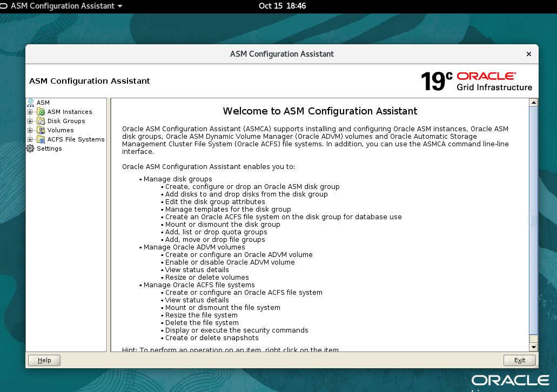The image size is (557, 392).
Task: Select the Volumes label
Action: click(61, 130)
